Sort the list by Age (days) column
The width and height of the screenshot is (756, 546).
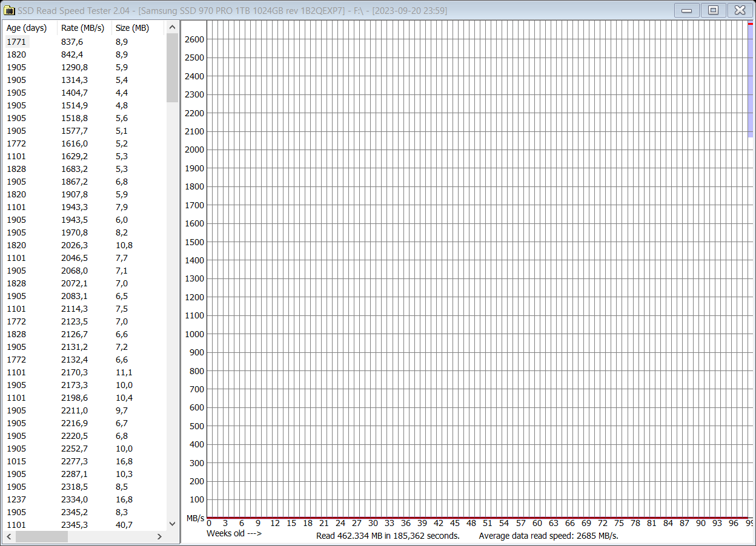(x=27, y=27)
